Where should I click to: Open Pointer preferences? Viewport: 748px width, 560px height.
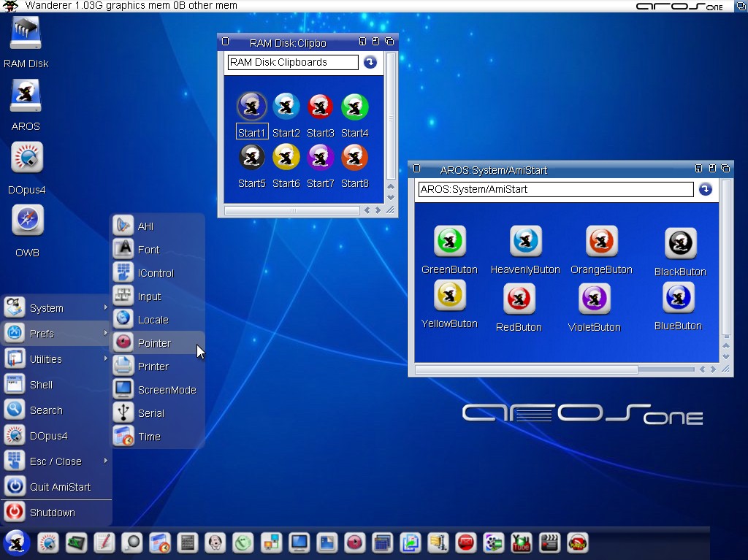[x=154, y=343]
